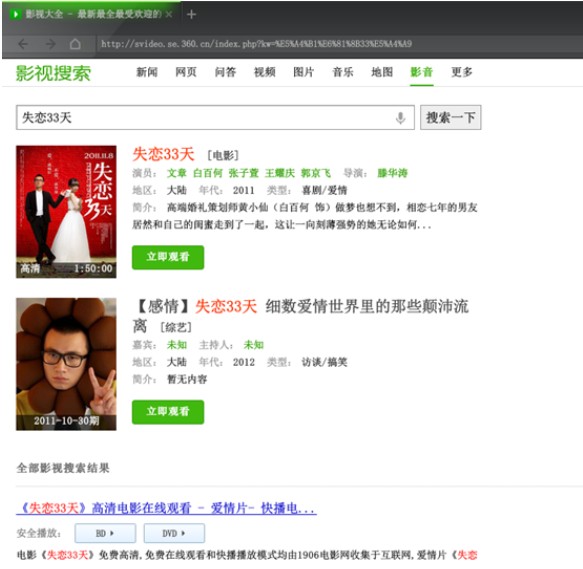Image resolution: width=583 pixels, height=569 pixels.
Task: Open the 《失恋33天》高清电影在线观看 result link
Action: tap(166, 508)
